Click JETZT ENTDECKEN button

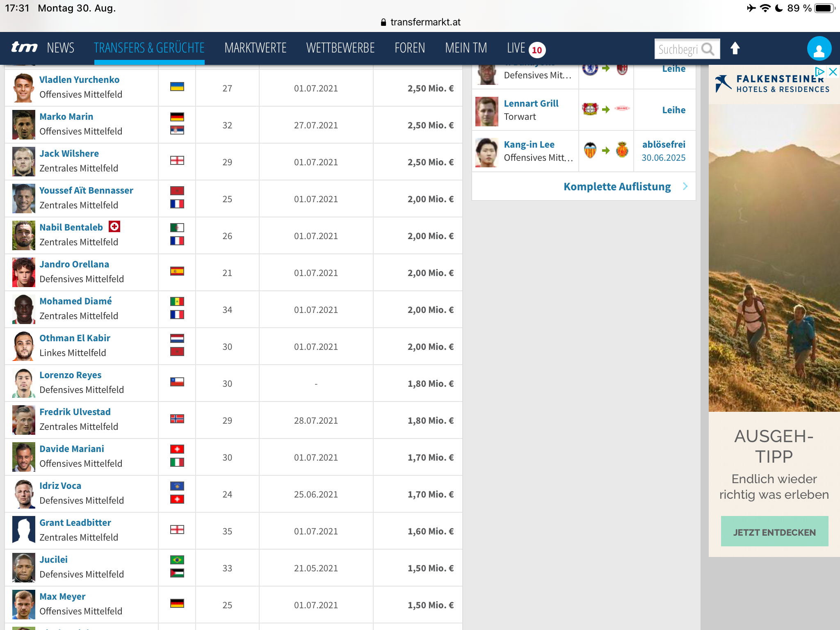774,532
